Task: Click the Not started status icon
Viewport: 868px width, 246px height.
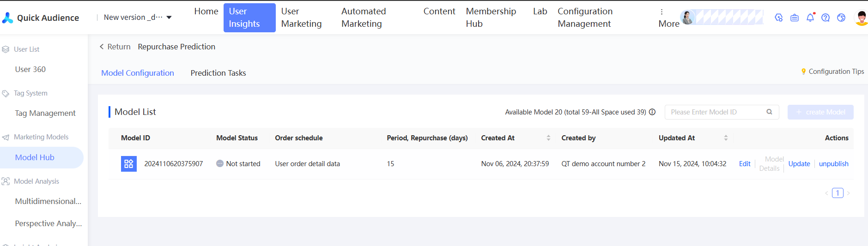Action: pyautogui.click(x=220, y=164)
